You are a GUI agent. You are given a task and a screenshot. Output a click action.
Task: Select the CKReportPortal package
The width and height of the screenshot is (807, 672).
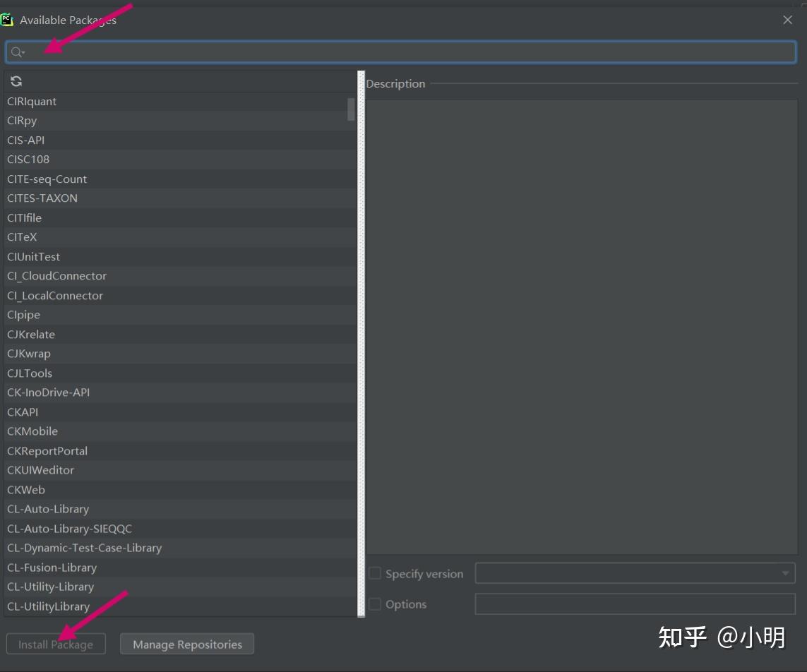(x=180, y=451)
